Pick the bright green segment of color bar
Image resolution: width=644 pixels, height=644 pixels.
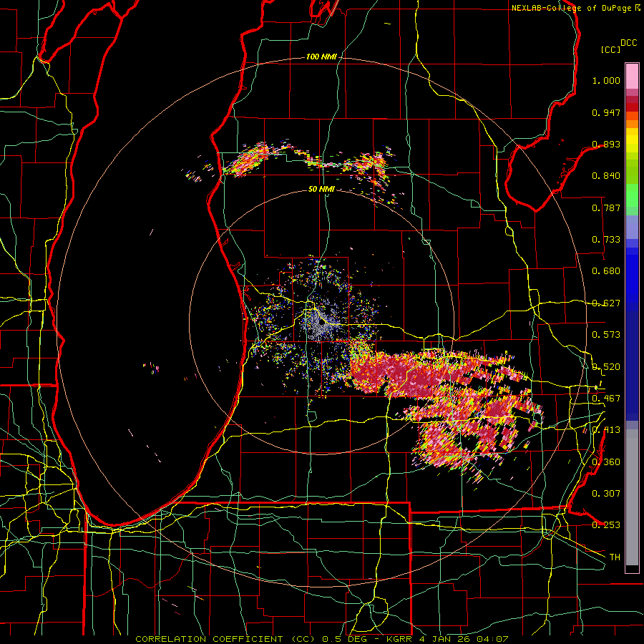pyautogui.click(x=632, y=195)
